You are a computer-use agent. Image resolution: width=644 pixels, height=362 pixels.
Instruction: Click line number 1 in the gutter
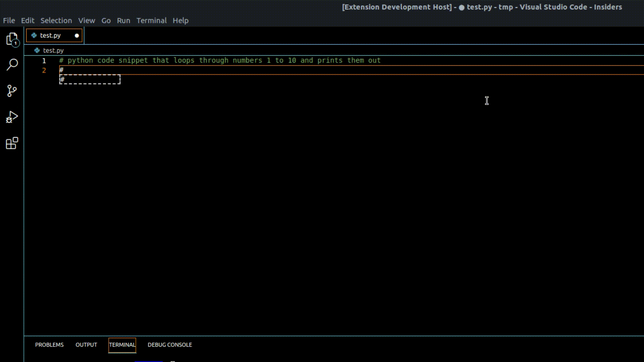tap(44, 61)
